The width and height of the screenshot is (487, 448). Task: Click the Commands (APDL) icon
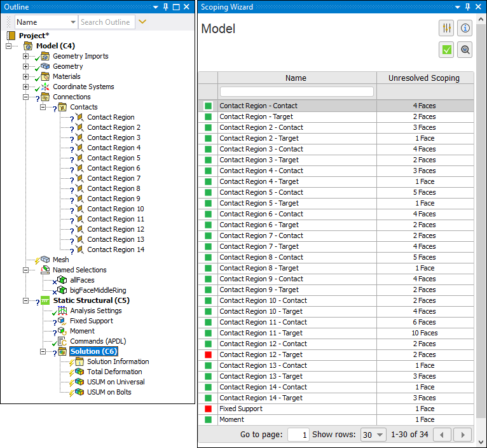[x=62, y=341]
